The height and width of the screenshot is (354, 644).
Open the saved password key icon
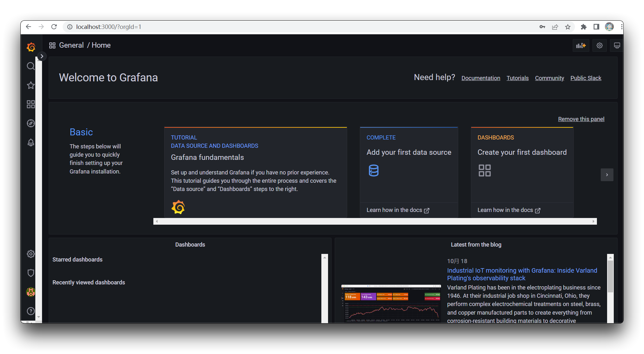(x=542, y=27)
